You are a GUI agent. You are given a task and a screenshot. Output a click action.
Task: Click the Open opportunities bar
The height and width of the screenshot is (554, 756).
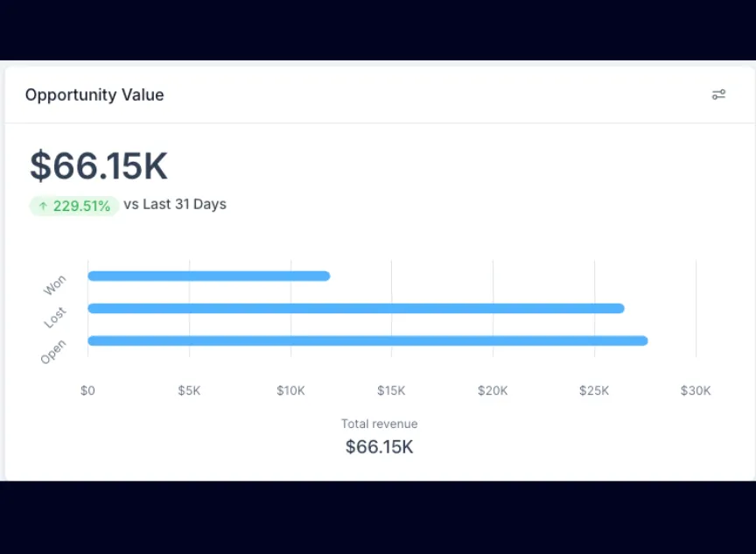(x=367, y=340)
